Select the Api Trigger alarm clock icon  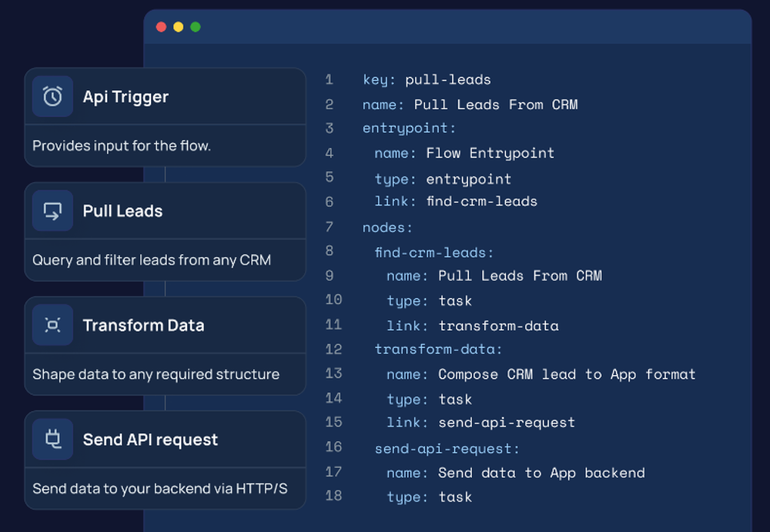coord(51,96)
